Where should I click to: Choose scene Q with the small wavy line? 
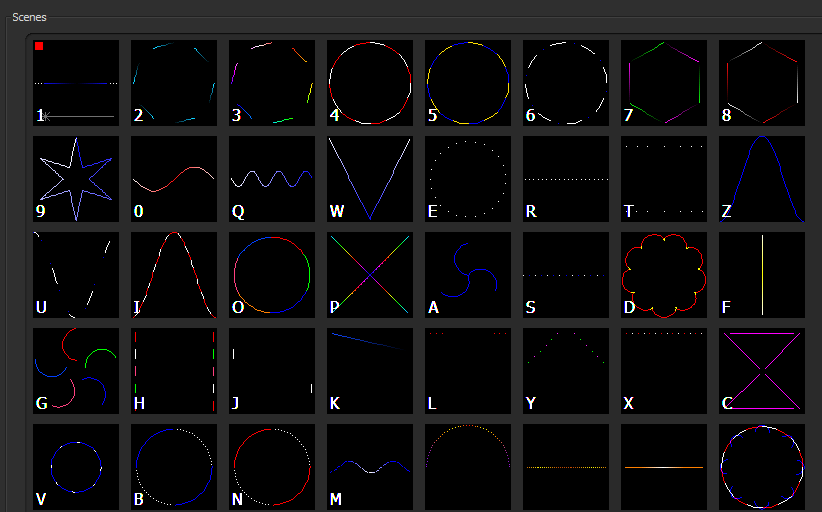point(272,179)
